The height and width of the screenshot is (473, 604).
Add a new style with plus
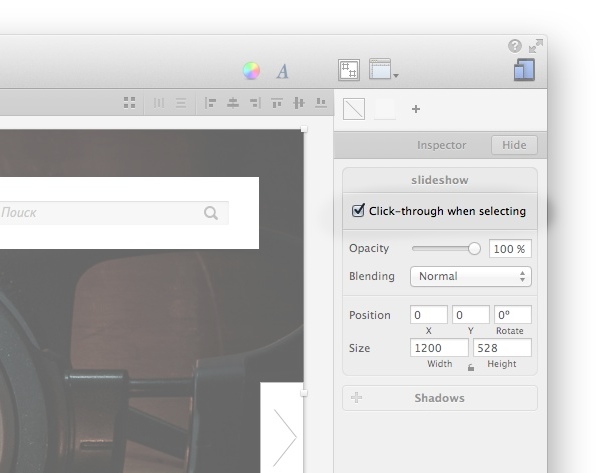click(x=416, y=109)
